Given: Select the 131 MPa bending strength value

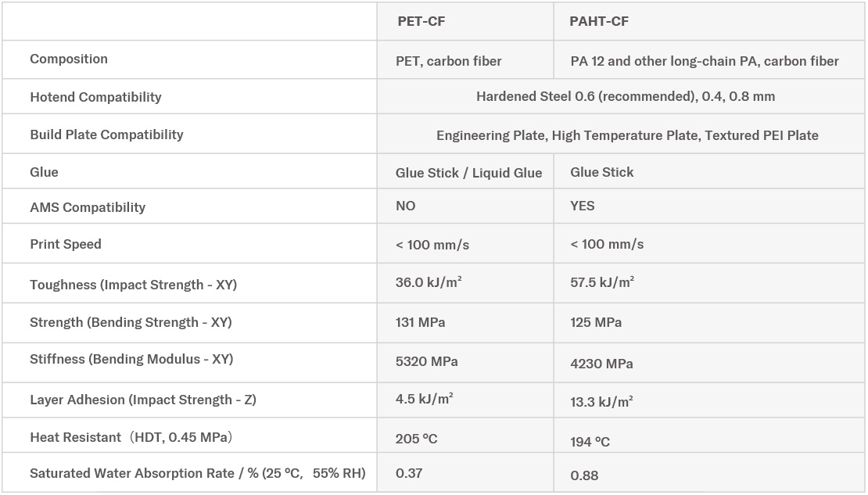Looking at the screenshot, I should point(421,322).
